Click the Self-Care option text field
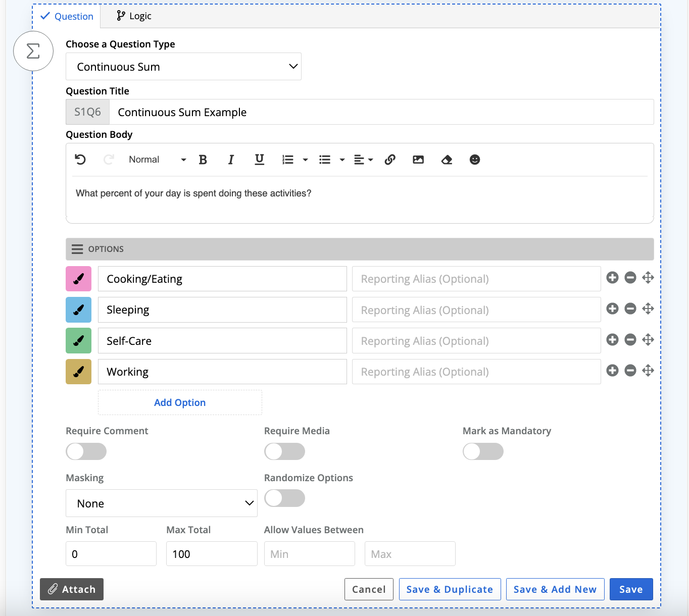Image resolution: width=689 pixels, height=616 pixels. 222,341
